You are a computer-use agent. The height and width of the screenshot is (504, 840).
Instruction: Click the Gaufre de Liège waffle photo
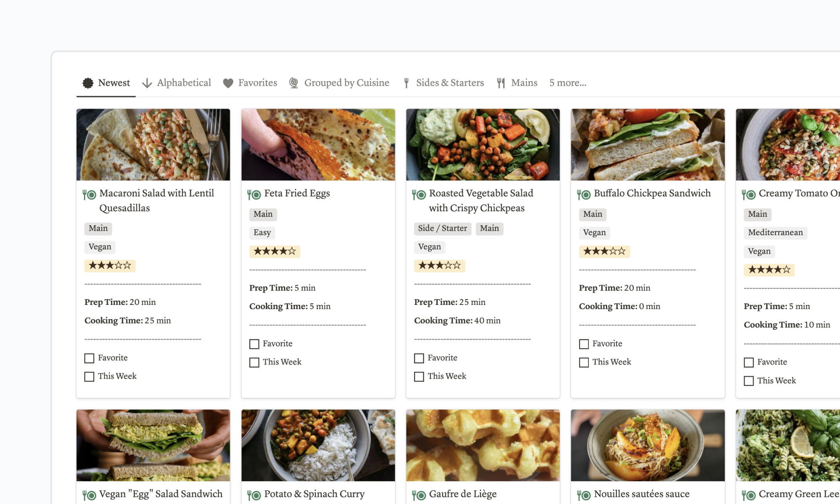pyautogui.click(x=483, y=445)
